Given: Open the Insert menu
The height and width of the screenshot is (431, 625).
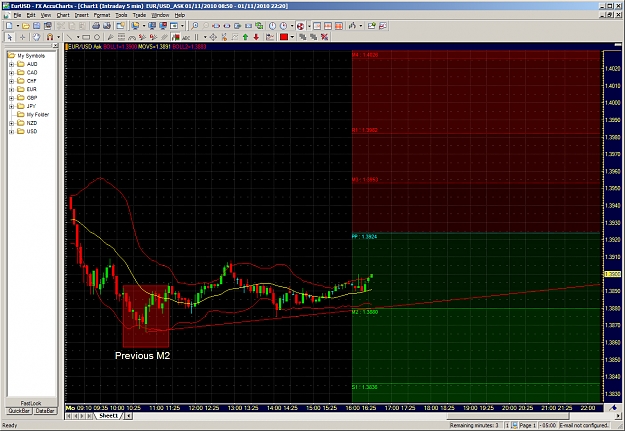Looking at the screenshot, I should click(x=81, y=15).
